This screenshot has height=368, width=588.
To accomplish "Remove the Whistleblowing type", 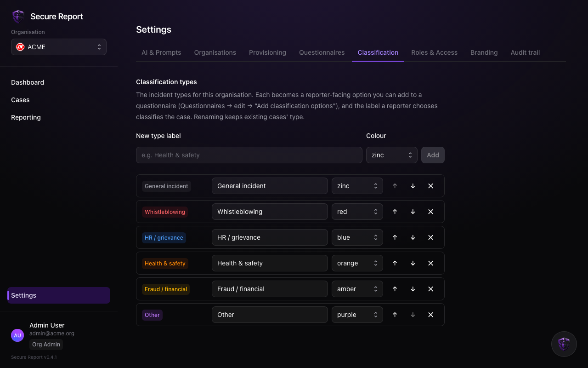I will click(x=431, y=212).
